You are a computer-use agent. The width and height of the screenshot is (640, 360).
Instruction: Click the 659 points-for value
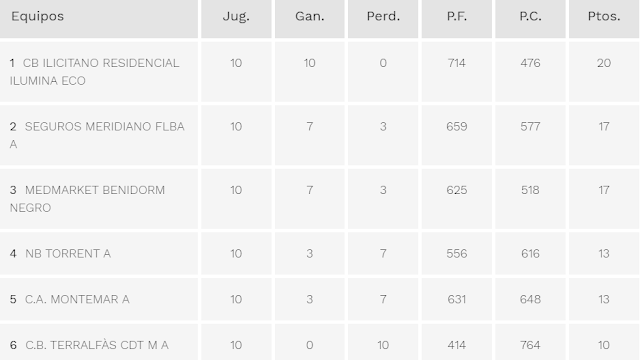456,127
